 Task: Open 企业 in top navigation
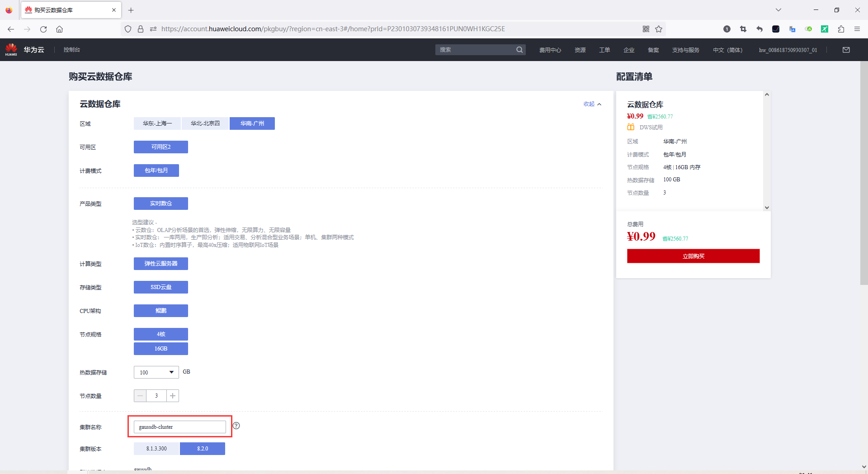tap(629, 50)
